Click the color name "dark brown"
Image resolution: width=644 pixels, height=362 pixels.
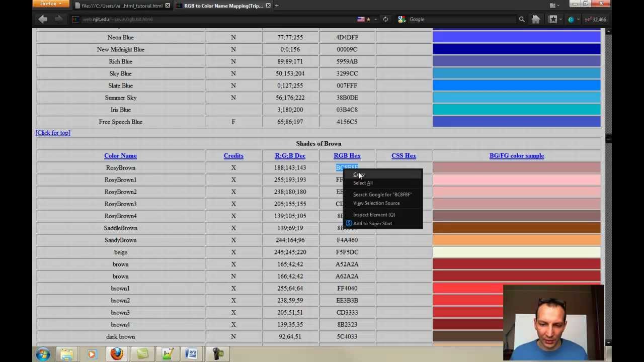pyautogui.click(x=120, y=337)
